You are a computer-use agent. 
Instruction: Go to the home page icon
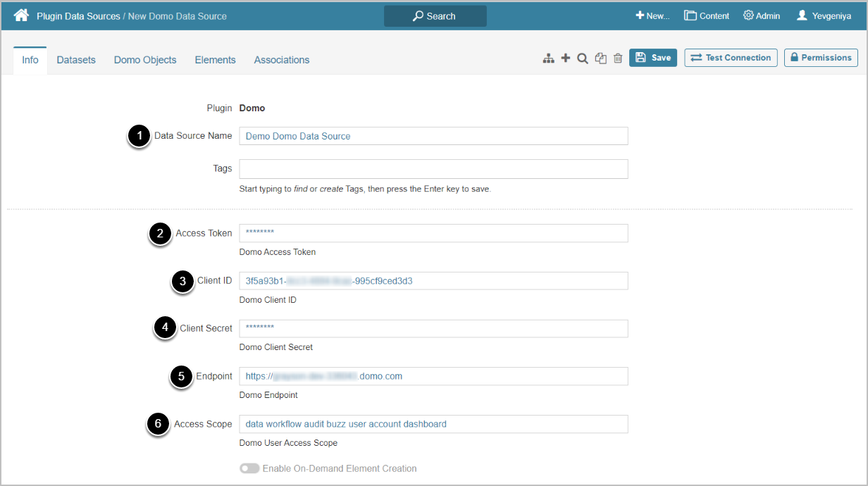point(21,15)
